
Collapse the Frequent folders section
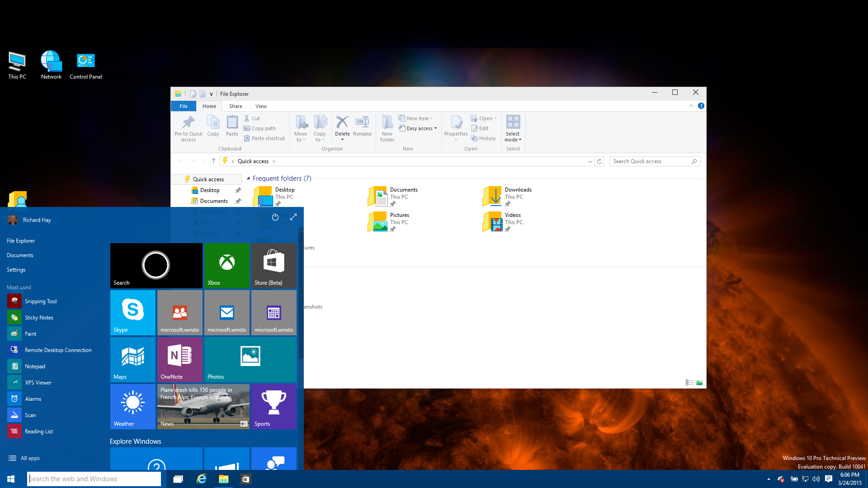click(248, 178)
